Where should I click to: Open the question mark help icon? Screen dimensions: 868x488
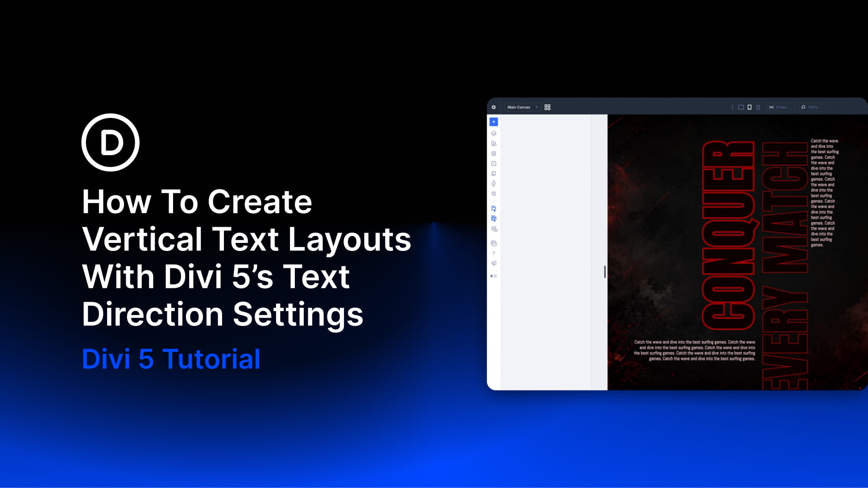coord(494,253)
